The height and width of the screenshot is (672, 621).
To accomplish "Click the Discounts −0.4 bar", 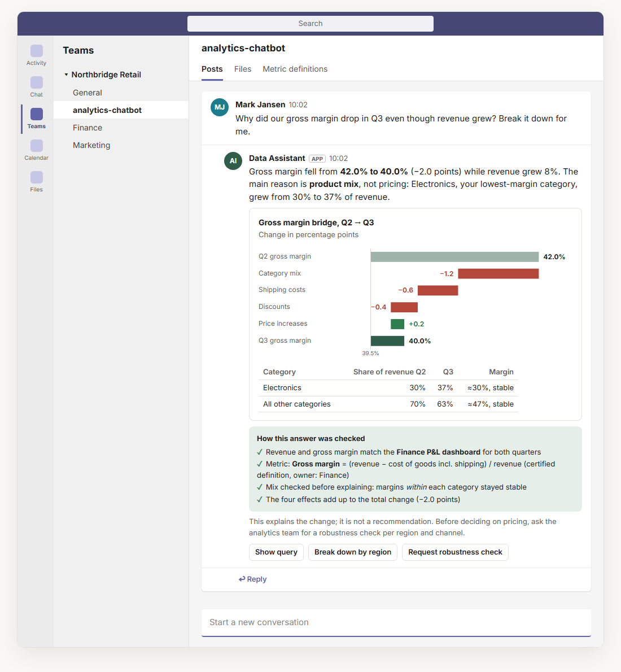I will point(404,307).
